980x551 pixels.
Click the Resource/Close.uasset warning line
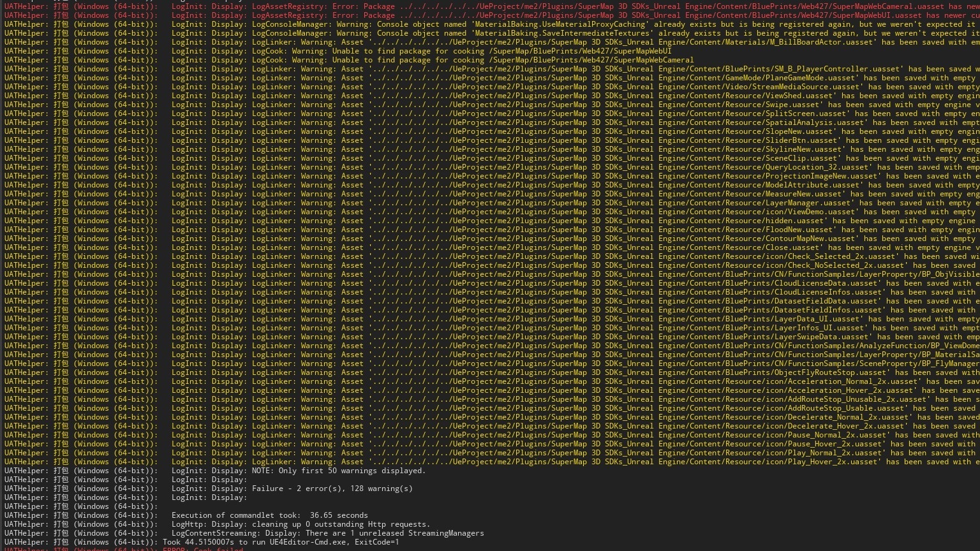[492, 247]
